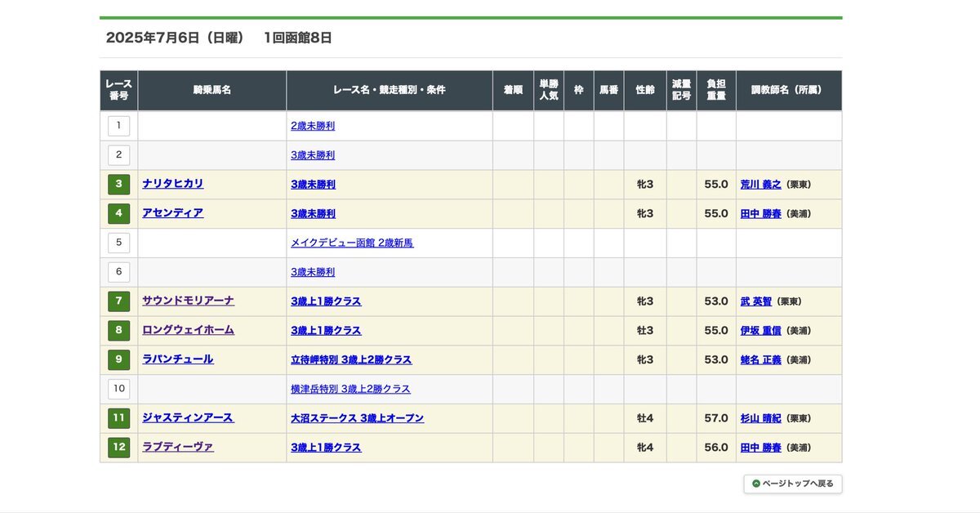Click the 2025年7月6日(日曜) 1回函館8日 heading
Image resolution: width=980 pixels, height=513 pixels.
coord(219,38)
